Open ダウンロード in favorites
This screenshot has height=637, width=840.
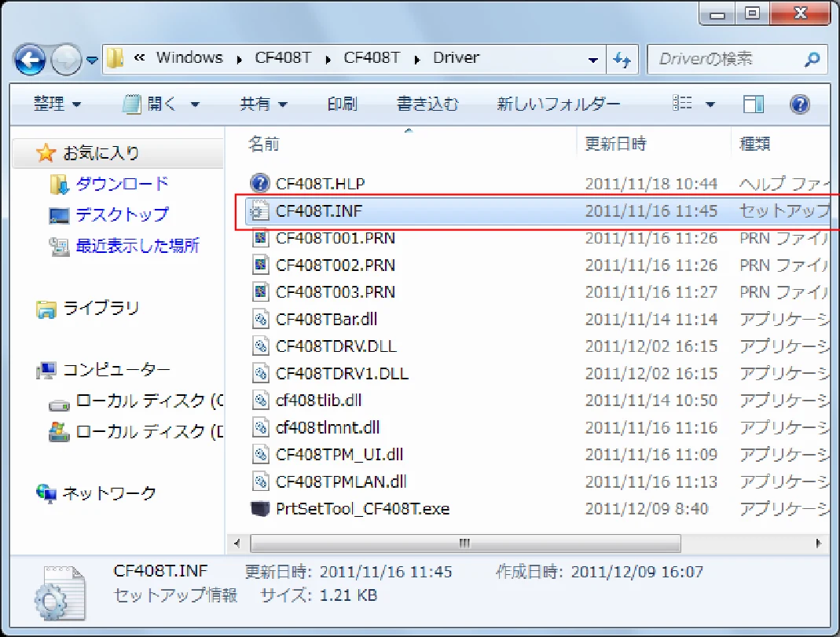(x=122, y=184)
